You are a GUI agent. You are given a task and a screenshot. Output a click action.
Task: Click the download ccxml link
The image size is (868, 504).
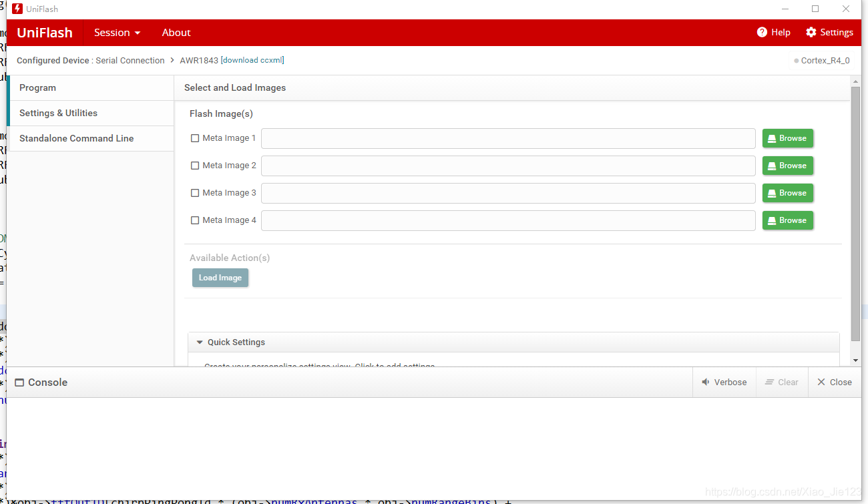click(x=252, y=60)
